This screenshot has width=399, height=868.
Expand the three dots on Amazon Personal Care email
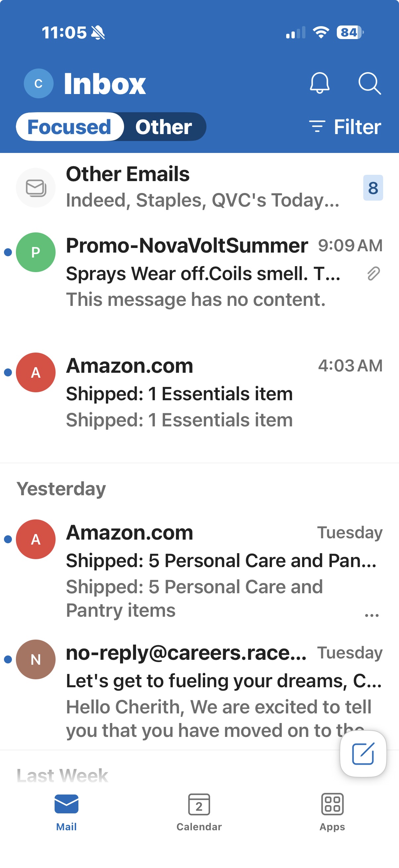372,615
